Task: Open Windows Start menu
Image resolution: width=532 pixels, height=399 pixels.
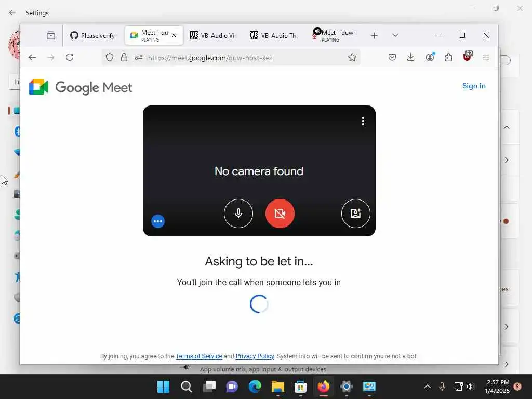Action: click(x=163, y=387)
